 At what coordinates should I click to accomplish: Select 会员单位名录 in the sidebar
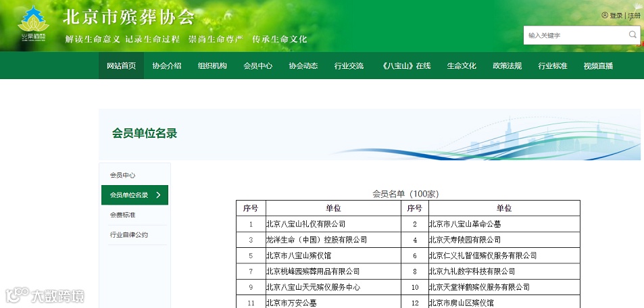coord(134,195)
